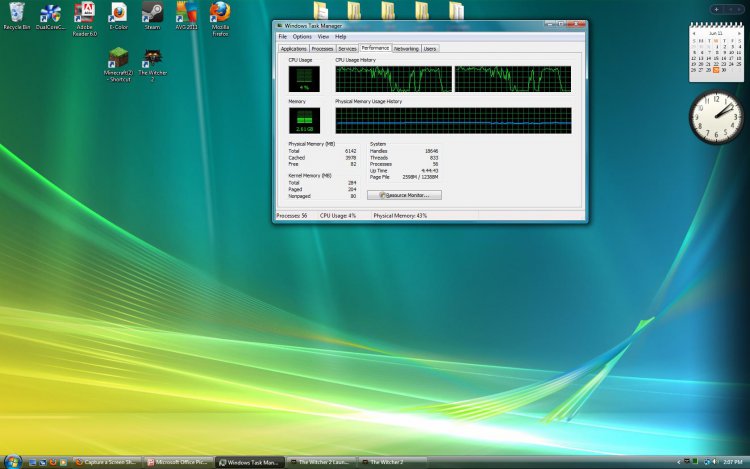
Task: Select the DualCore desktop shortcut icon
Action: [50, 17]
